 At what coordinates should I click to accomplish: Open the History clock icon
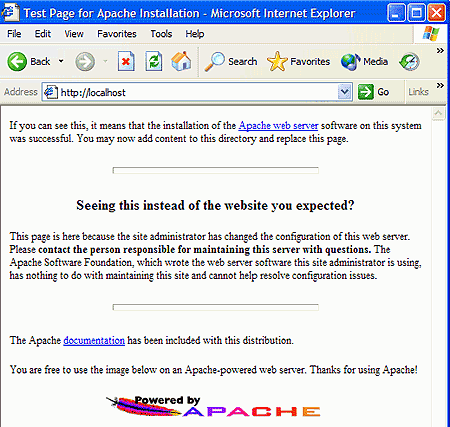pos(409,62)
